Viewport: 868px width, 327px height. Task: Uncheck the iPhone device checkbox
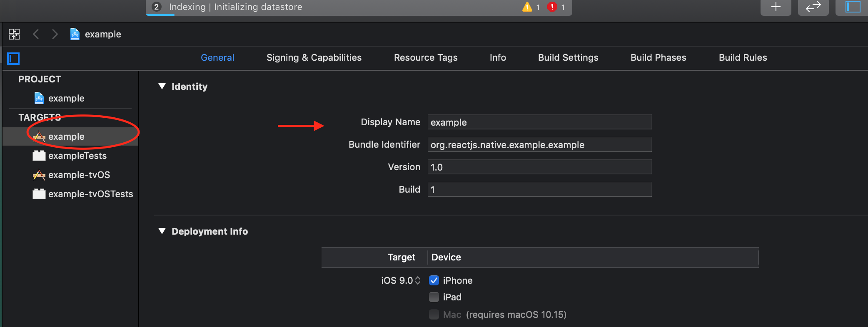click(x=434, y=280)
